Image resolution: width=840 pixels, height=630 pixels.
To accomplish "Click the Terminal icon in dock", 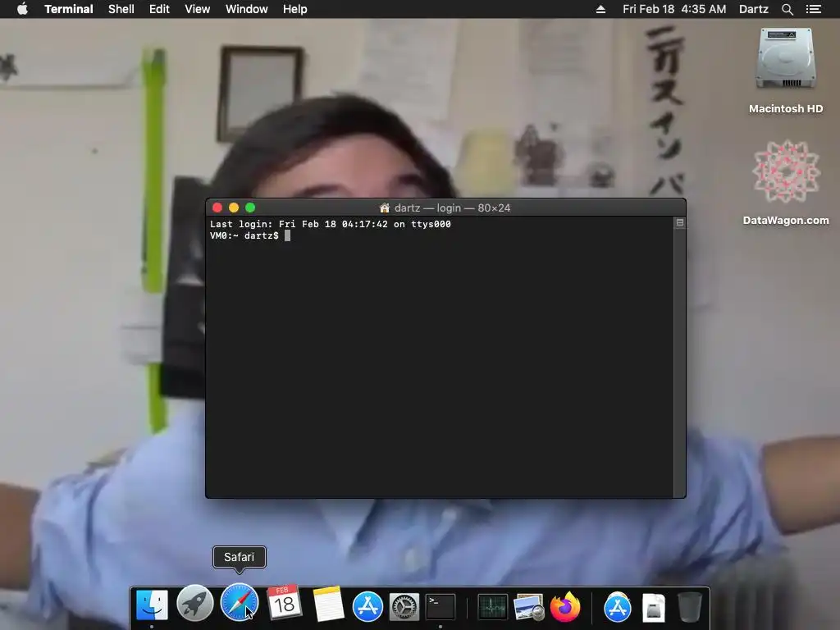I will pos(441,606).
